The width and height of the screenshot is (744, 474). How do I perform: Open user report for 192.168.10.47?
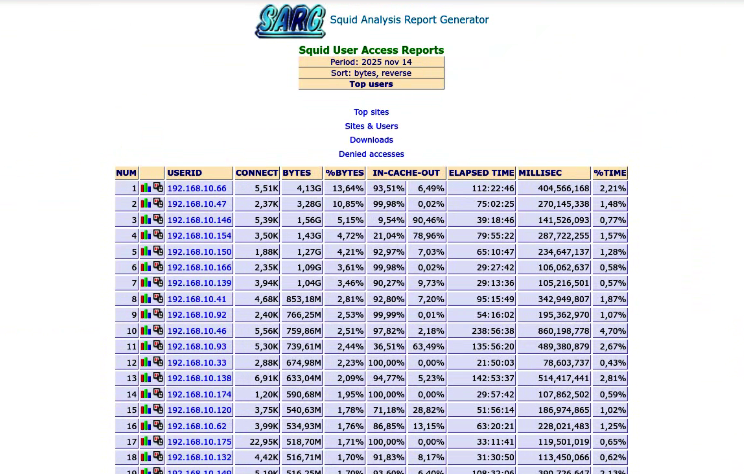(x=197, y=204)
